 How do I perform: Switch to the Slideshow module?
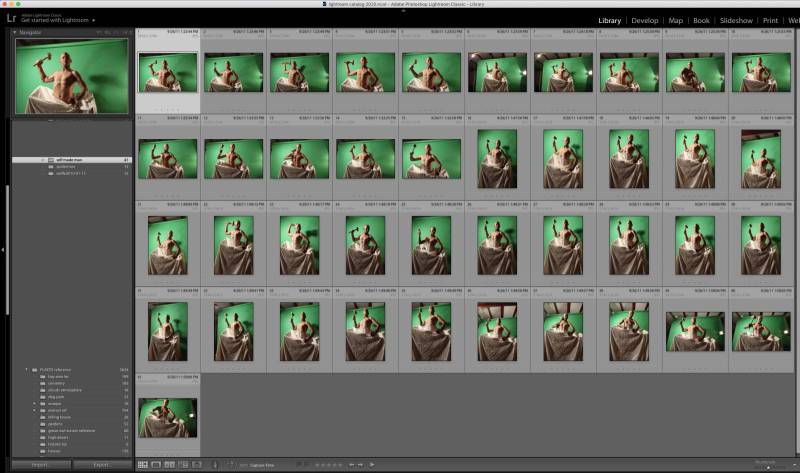click(x=735, y=20)
